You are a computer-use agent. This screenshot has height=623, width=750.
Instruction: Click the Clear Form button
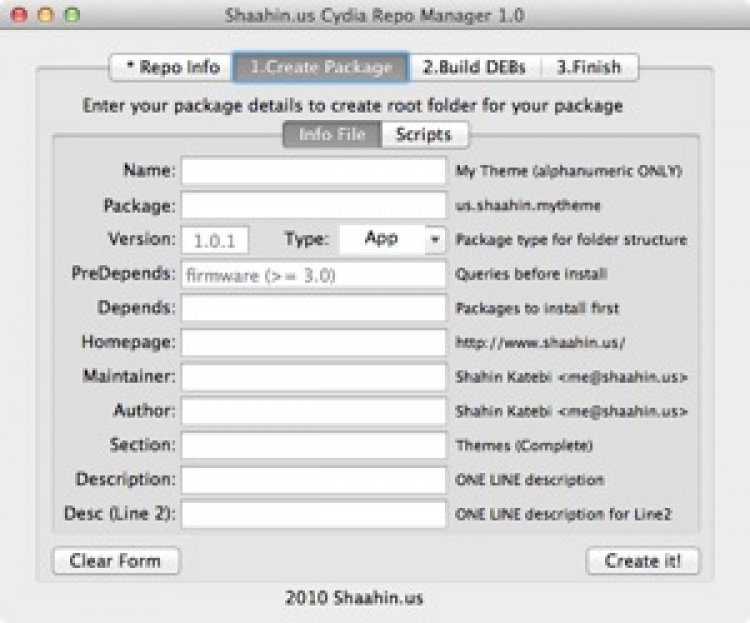(x=116, y=561)
